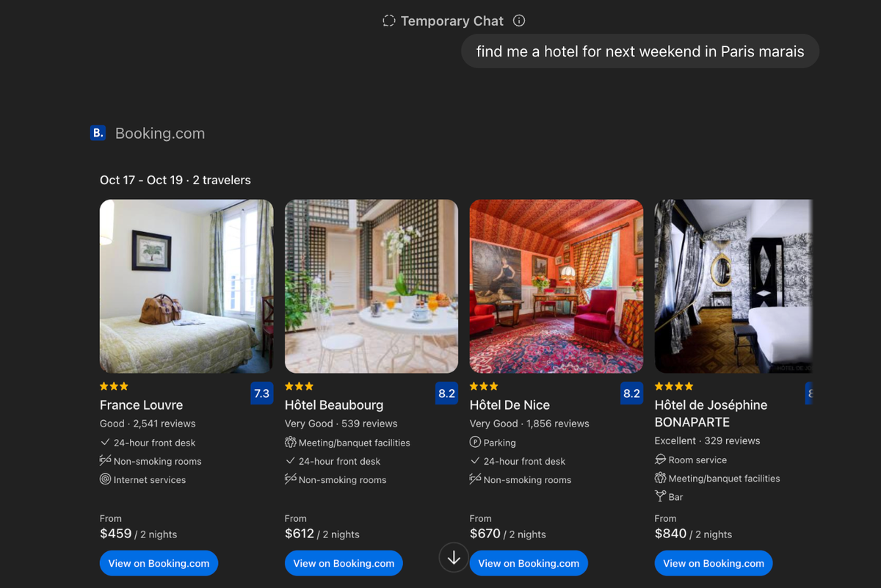Click the user's hotel search message bubble

(639, 51)
